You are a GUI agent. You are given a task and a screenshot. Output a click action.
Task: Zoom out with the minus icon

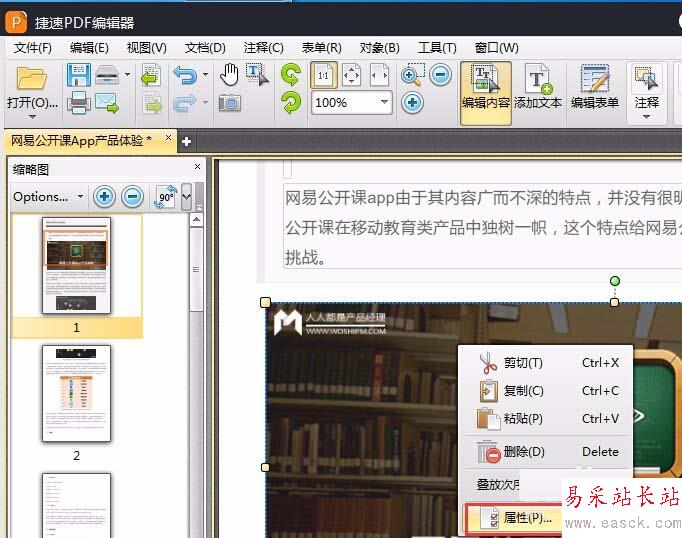pyautogui.click(x=440, y=75)
